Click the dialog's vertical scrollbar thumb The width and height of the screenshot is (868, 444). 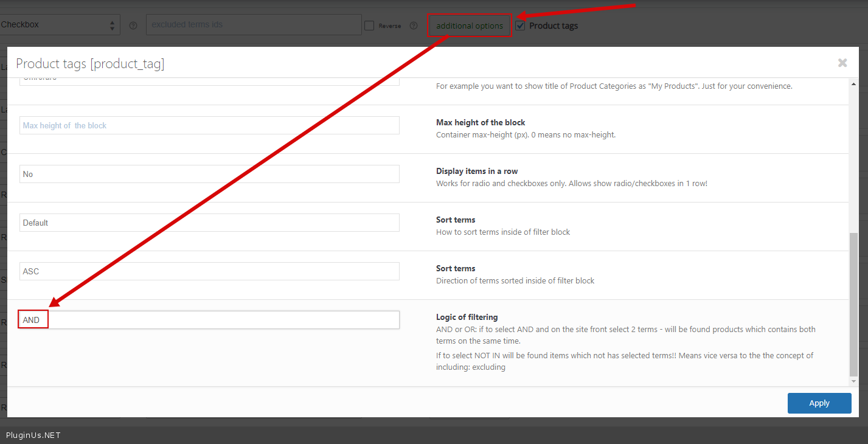point(853,304)
